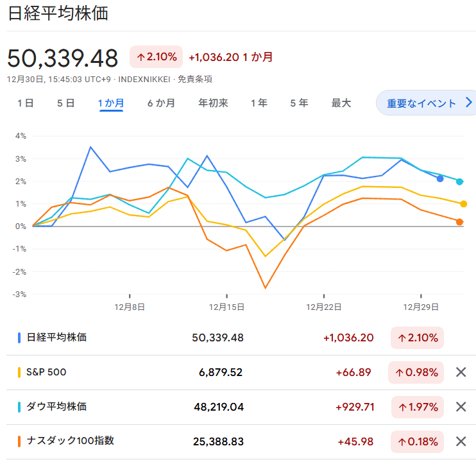Show the 最大 time range
Screen dimensions: 476x462
[341, 103]
